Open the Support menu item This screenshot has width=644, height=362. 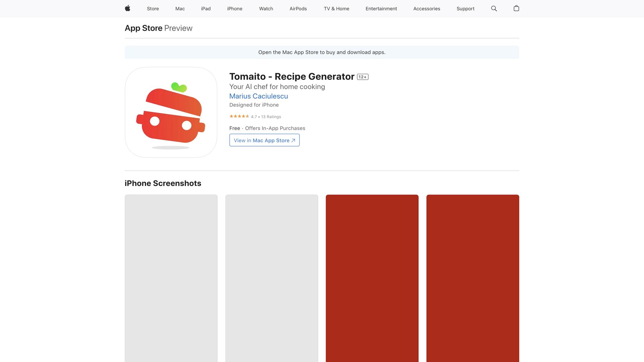point(465,9)
